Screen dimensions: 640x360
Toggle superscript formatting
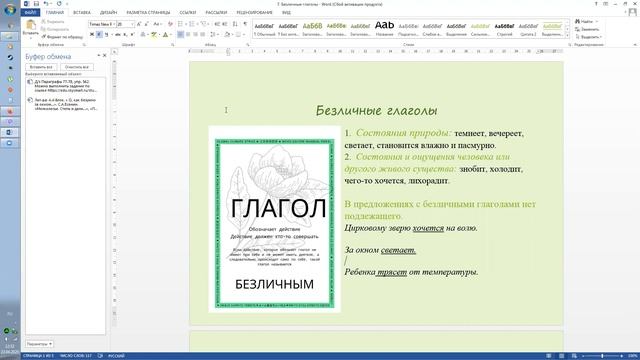click(132, 35)
